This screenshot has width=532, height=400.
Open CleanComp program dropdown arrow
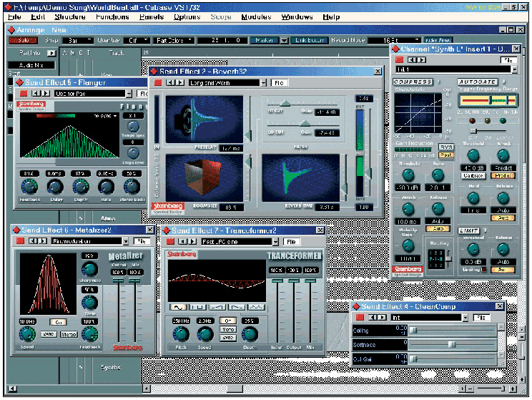pyautogui.click(x=465, y=318)
